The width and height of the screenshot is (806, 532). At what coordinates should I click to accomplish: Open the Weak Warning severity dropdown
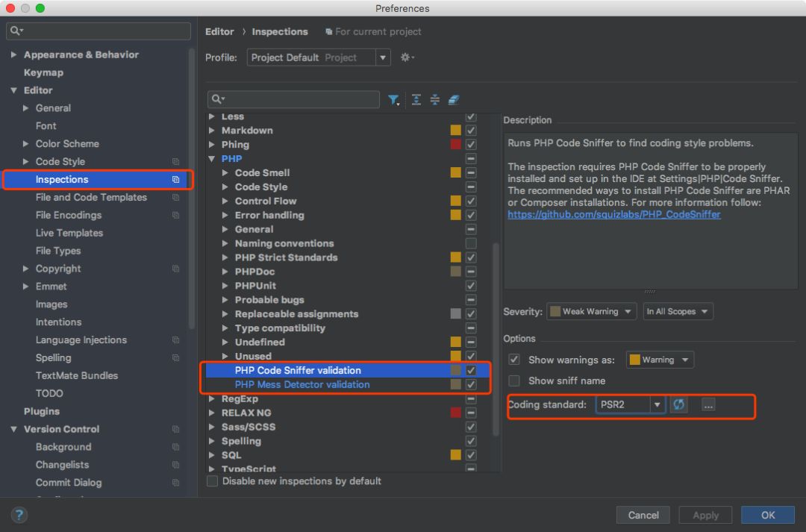click(591, 311)
